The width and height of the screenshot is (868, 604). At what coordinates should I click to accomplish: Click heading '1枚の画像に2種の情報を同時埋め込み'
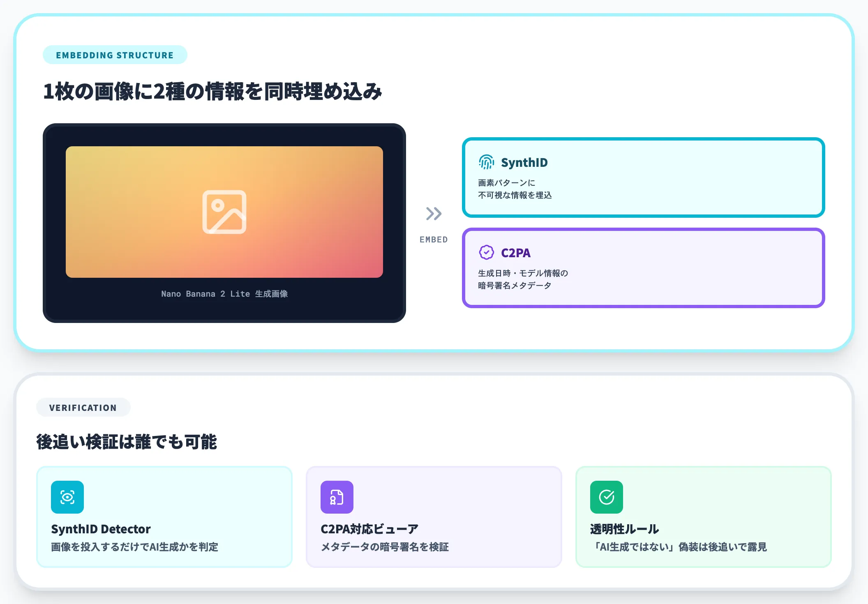[x=213, y=91]
